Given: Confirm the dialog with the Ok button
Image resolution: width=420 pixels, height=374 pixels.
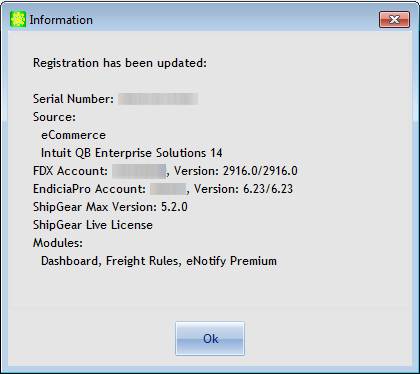Looking at the screenshot, I should (210, 339).
